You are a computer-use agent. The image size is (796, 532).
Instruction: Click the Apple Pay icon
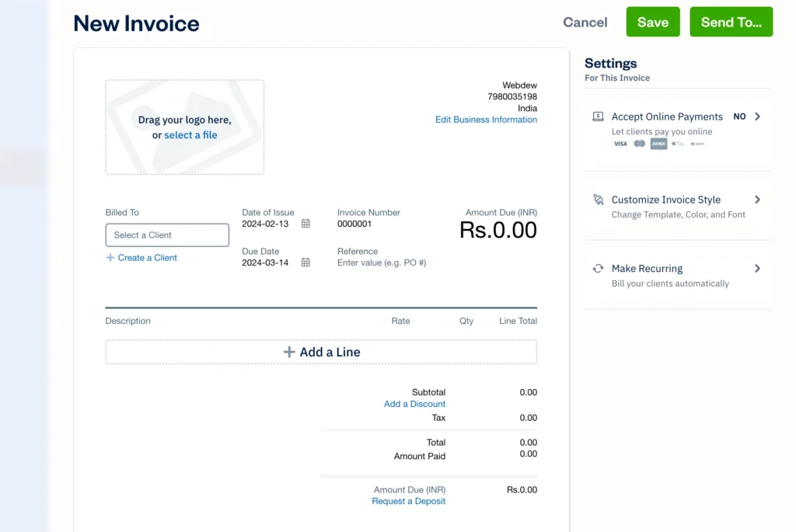point(678,144)
